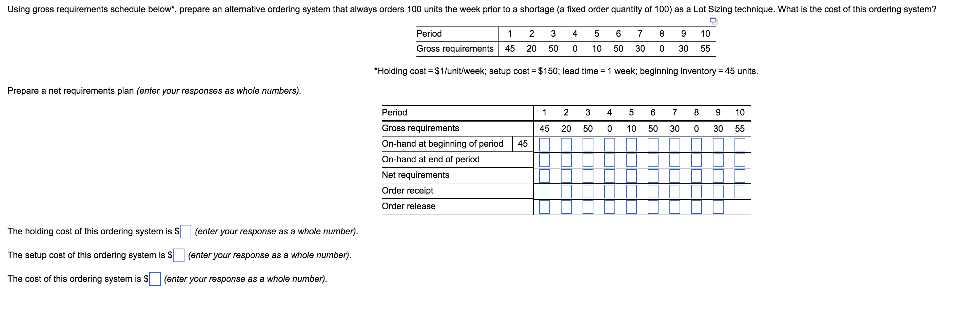Click the On-hand beginning box for period 7
Viewport: 980px width, 309px height.
(x=674, y=144)
